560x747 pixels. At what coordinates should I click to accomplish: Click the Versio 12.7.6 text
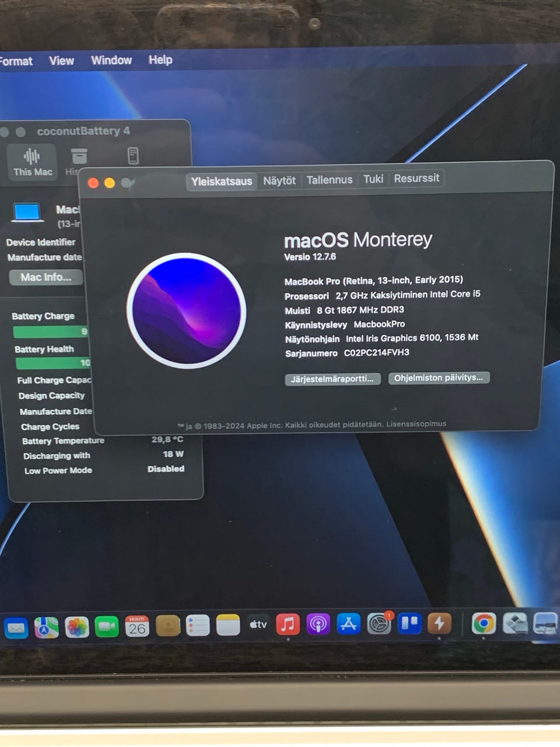coord(310,257)
